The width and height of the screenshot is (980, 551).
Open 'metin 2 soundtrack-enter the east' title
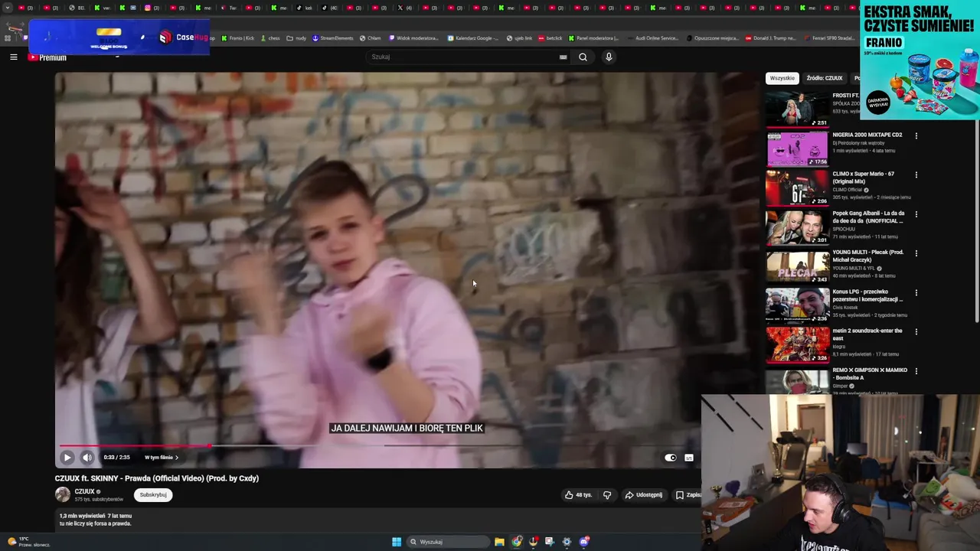pos(867,334)
